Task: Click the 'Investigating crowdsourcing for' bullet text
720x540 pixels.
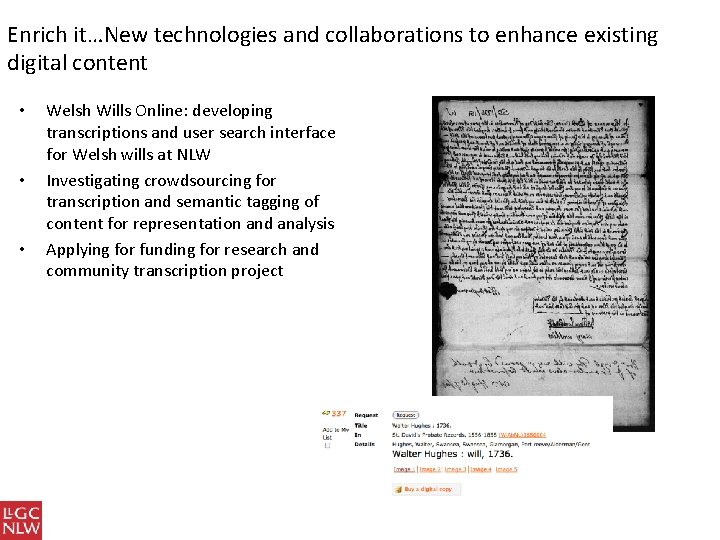Action: coord(191,202)
